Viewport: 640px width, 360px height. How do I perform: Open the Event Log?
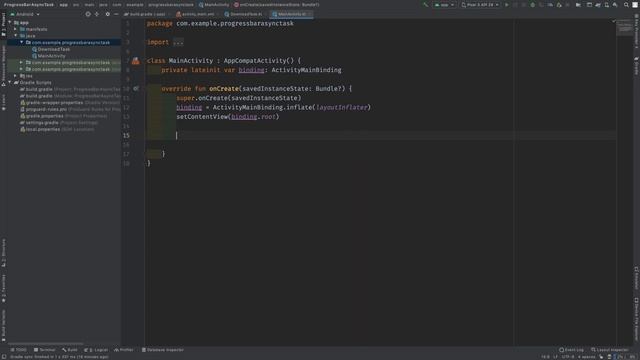click(571, 350)
